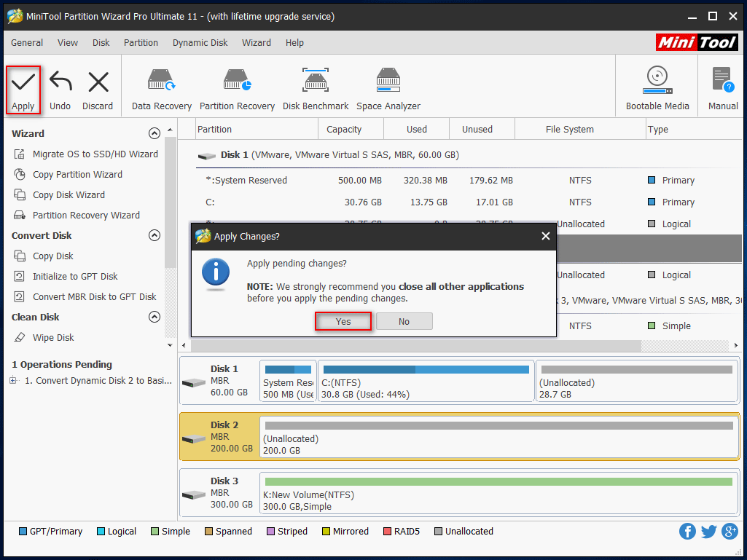
Task: Open the Disk Benchmark tool
Action: tap(316, 90)
